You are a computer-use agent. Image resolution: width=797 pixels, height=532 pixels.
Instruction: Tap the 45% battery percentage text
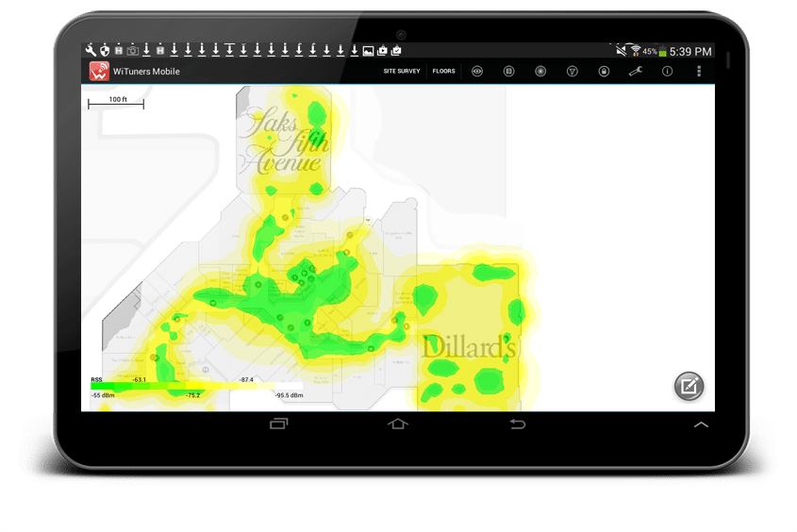pyautogui.click(x=650, y=51)
